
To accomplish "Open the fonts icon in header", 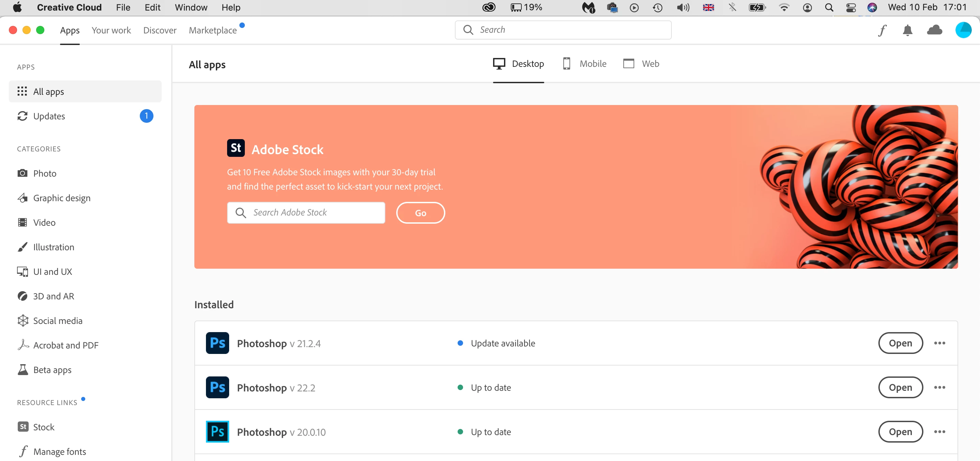I will pos(882,30).
